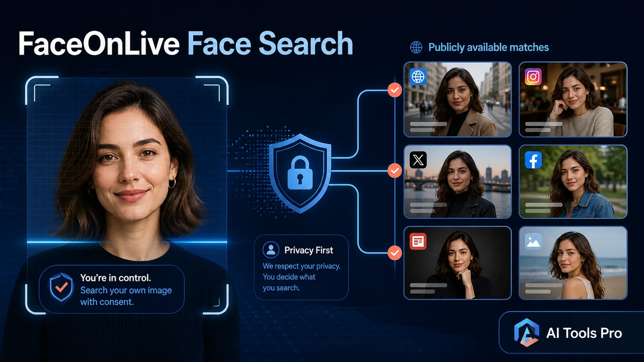Click 'You're in control.' text
Image resolution: width=644 pixels, height=362 pixels.
pyautogui.click(x=116, y=278)
